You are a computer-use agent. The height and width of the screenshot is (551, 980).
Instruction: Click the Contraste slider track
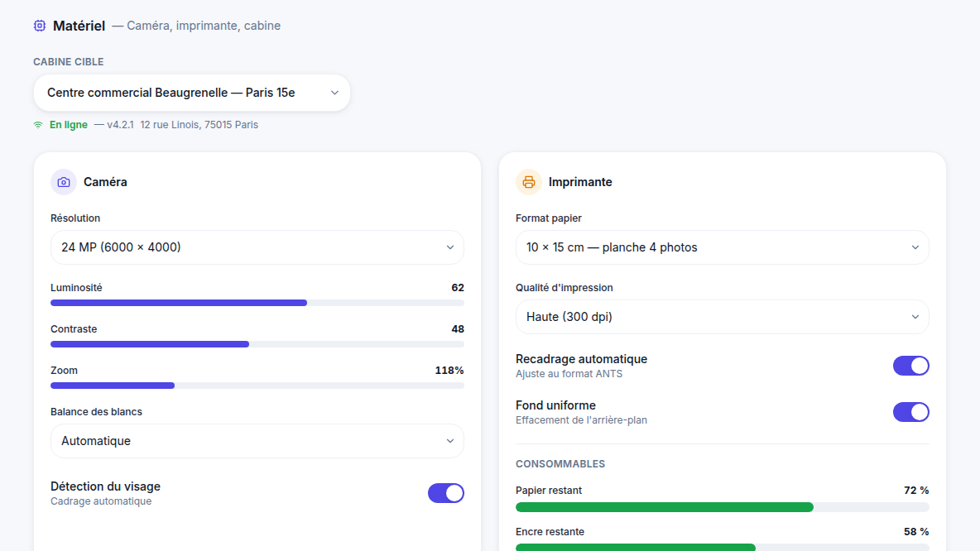click(257, 344)
